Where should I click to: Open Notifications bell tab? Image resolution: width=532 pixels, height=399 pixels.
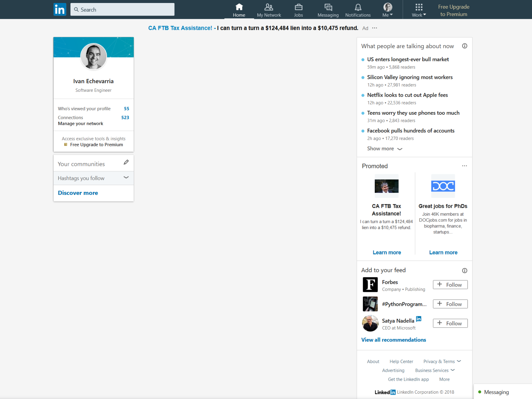(x=358, y=10)
